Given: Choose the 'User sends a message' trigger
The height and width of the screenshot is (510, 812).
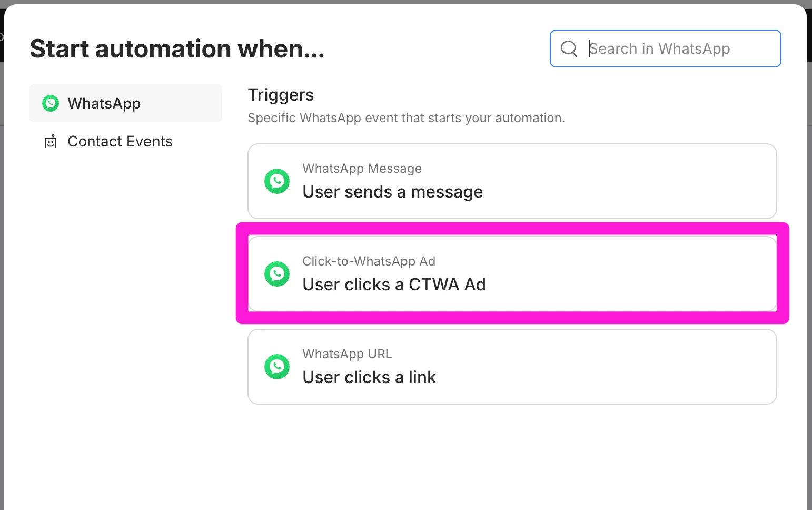Looking at the screenshot, I should [392, 192].
